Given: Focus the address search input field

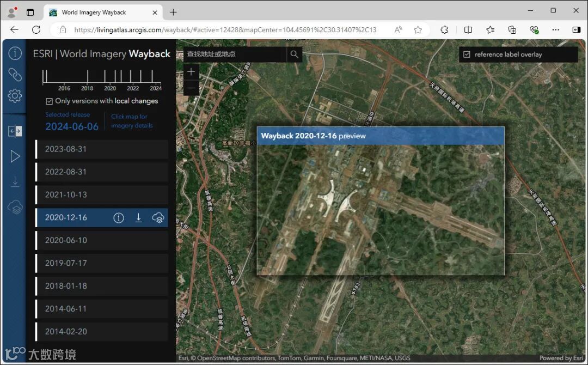Looking at the screenshot, I should (x=235, y=54).
